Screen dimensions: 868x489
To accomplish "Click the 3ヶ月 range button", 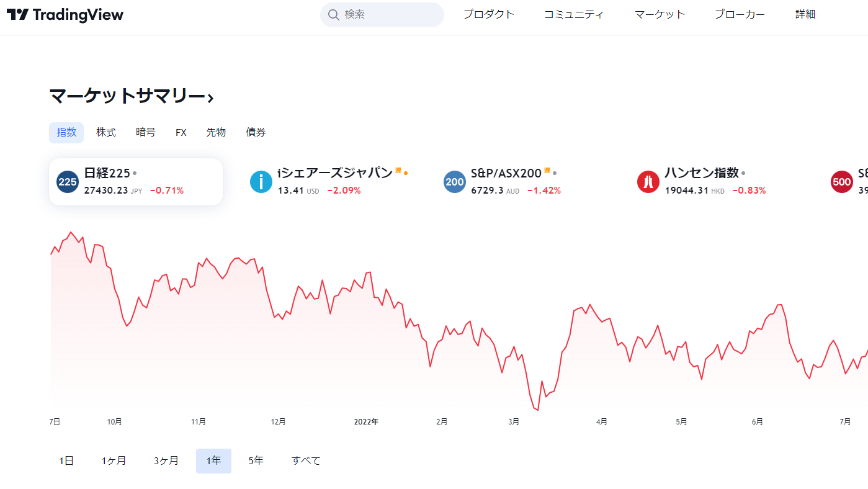I will coord(166,460).
